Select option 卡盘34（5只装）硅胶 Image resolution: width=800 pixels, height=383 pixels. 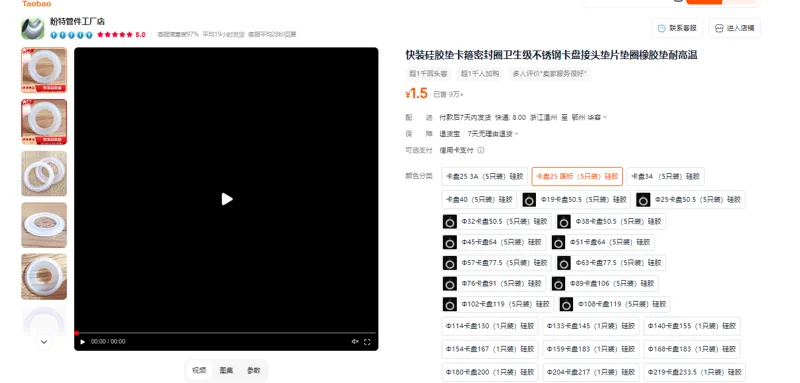(x=665, y=176)
